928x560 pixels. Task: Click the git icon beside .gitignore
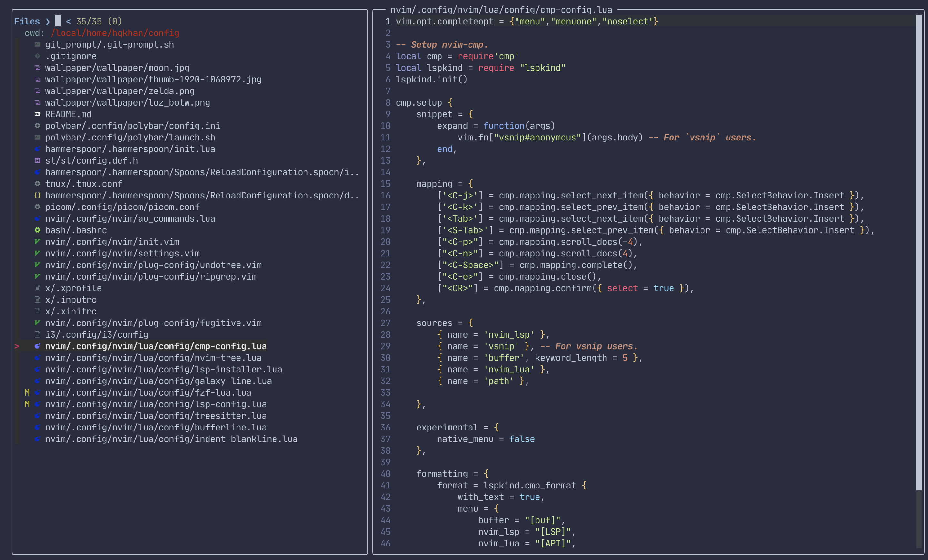[x=37, y=56]
